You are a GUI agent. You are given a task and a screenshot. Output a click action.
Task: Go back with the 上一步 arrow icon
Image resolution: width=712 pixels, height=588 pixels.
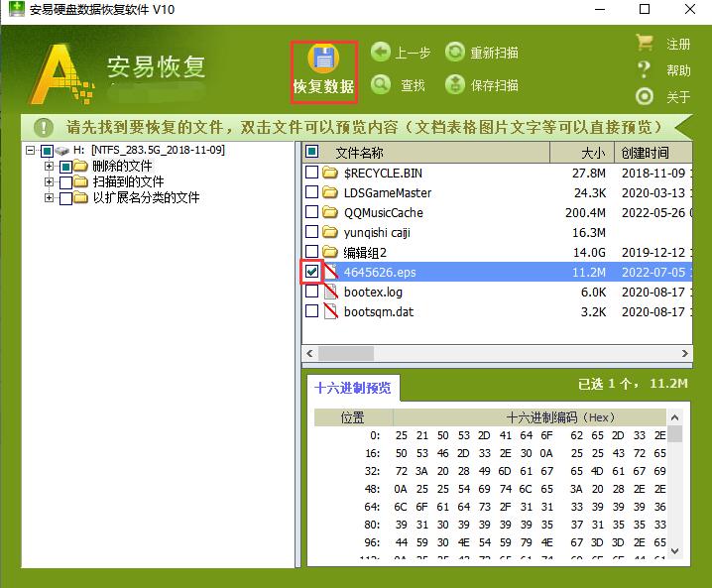(381, 53)
